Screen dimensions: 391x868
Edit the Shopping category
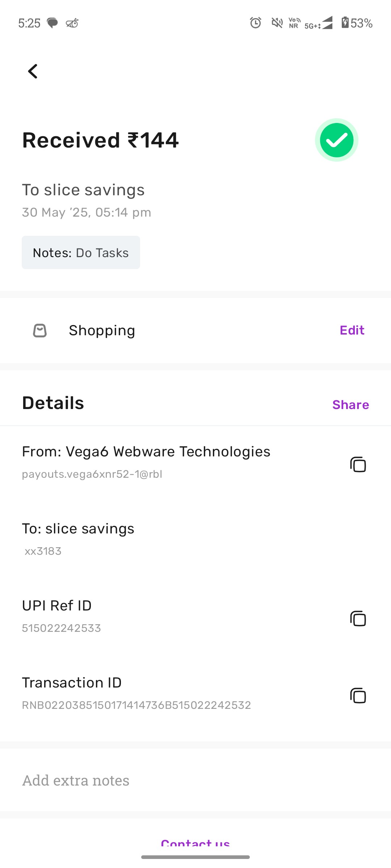pyautogui.click(x=352, y=330)
